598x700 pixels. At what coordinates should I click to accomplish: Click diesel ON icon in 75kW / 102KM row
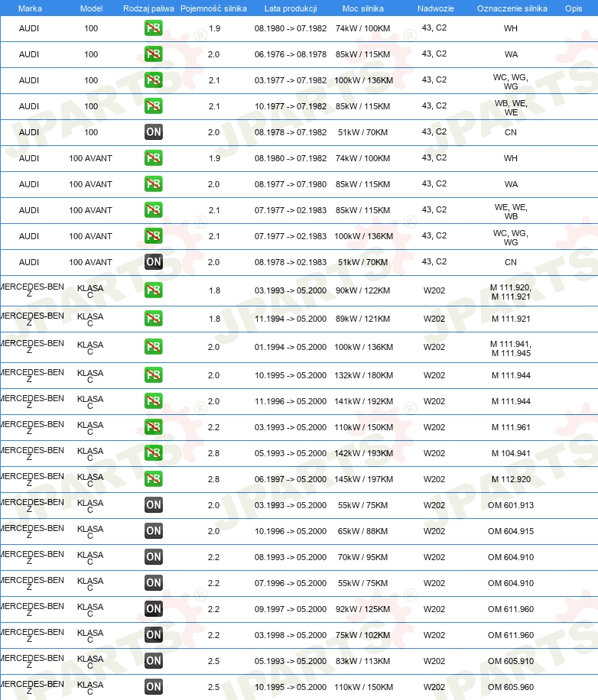153,634
